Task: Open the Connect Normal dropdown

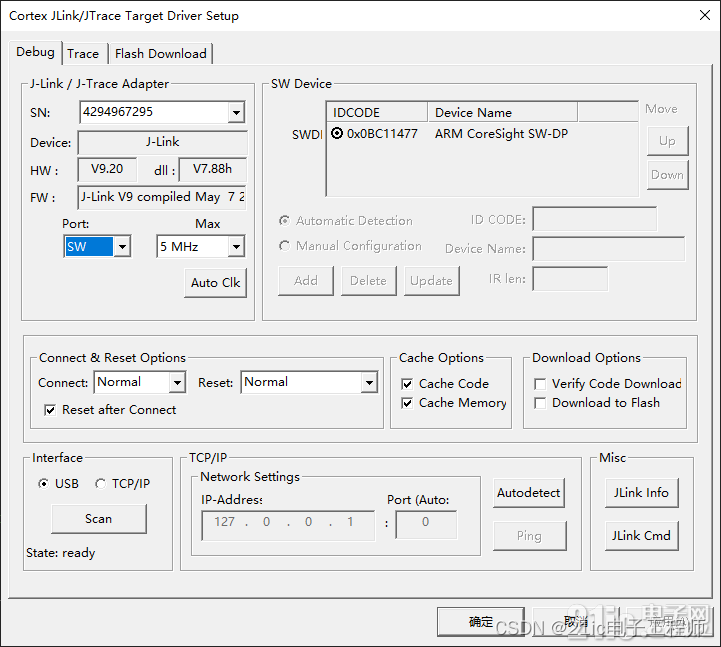Action: click(177, 382)
